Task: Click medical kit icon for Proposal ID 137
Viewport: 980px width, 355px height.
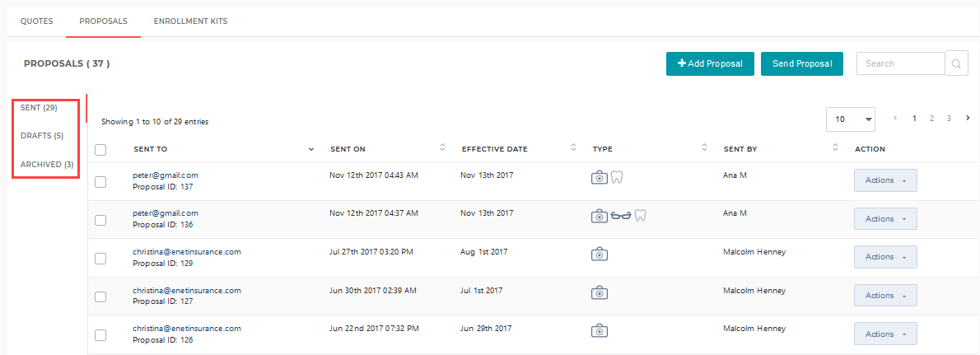Action: tap(600, 178)
